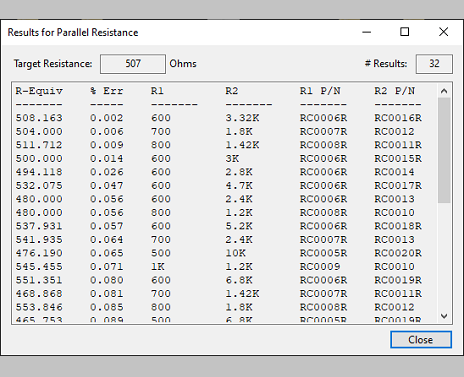This screenshot has width=464, height=377.
Task: Click the R1 P/N value RC0009
Action: [320, 267]
